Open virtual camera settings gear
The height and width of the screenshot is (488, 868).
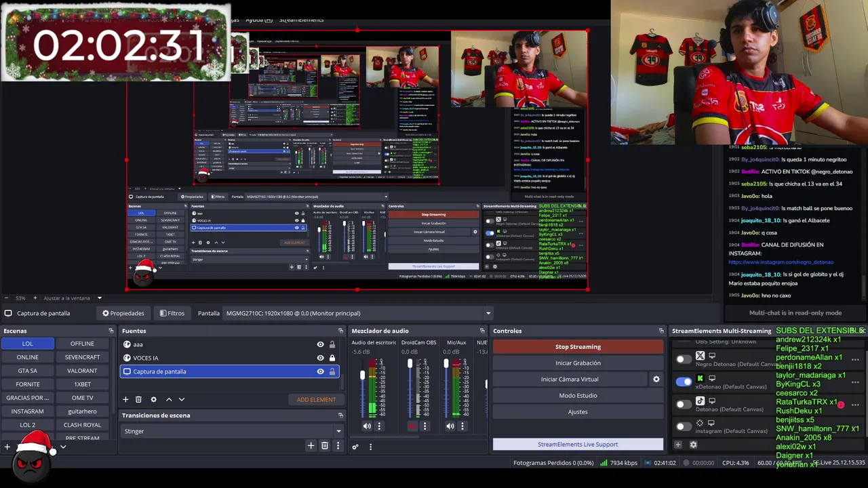[x=656, y=379]
